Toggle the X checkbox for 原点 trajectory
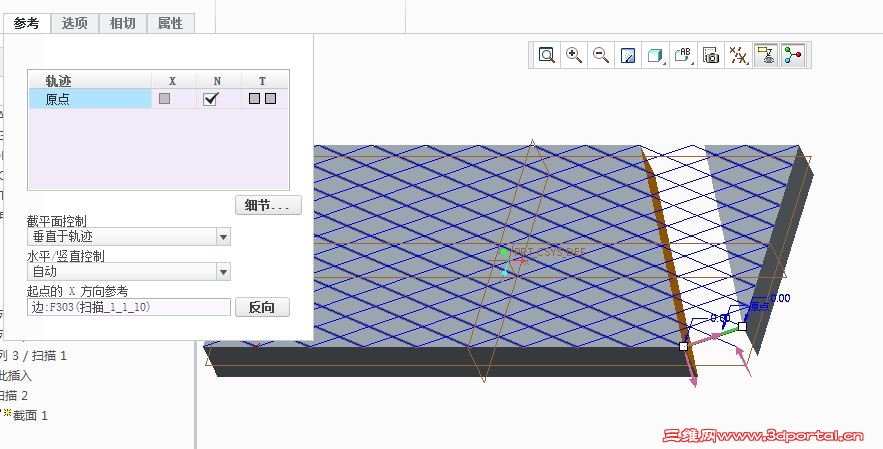 pos(164,99)
